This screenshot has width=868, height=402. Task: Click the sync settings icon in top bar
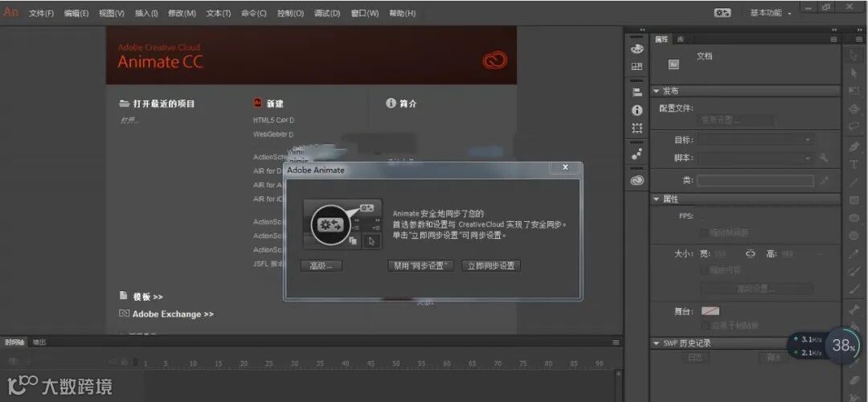723,12
